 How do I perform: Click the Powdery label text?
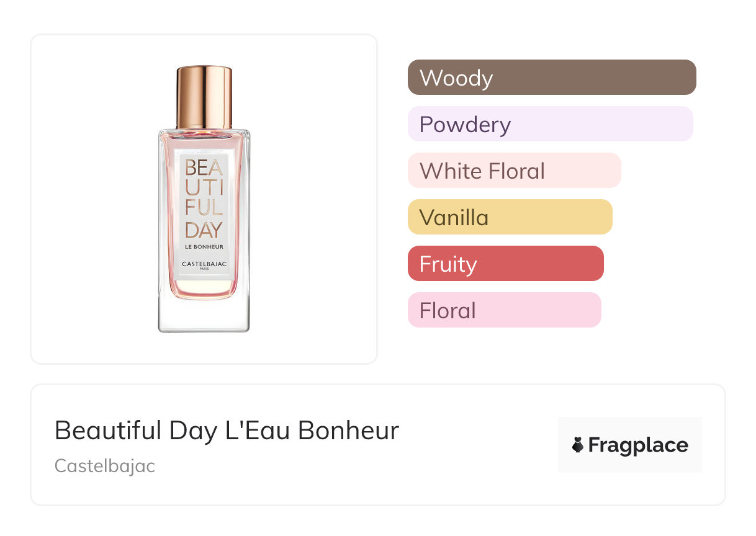click(x=465, y=125)
